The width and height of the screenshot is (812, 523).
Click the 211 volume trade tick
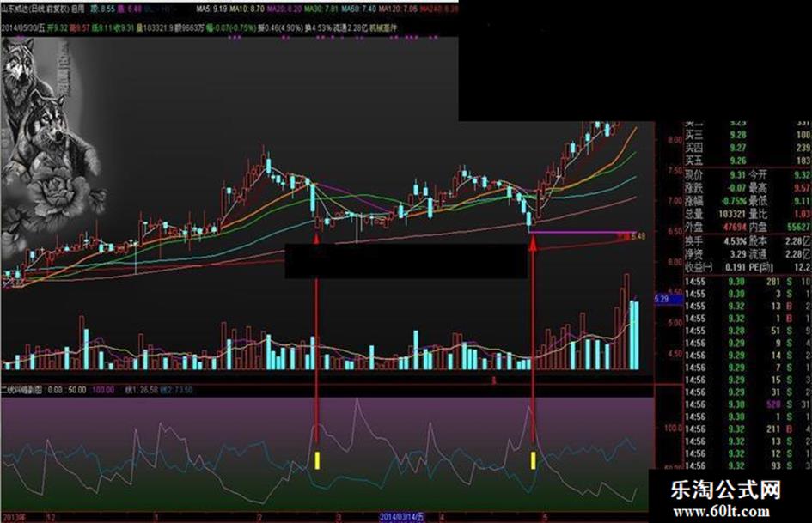coord(773,429)
